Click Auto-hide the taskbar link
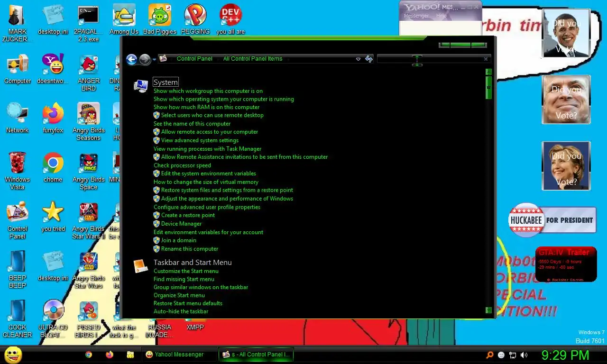Image resolution: width=607 pixels, height=364 pixels. [181, 311]
